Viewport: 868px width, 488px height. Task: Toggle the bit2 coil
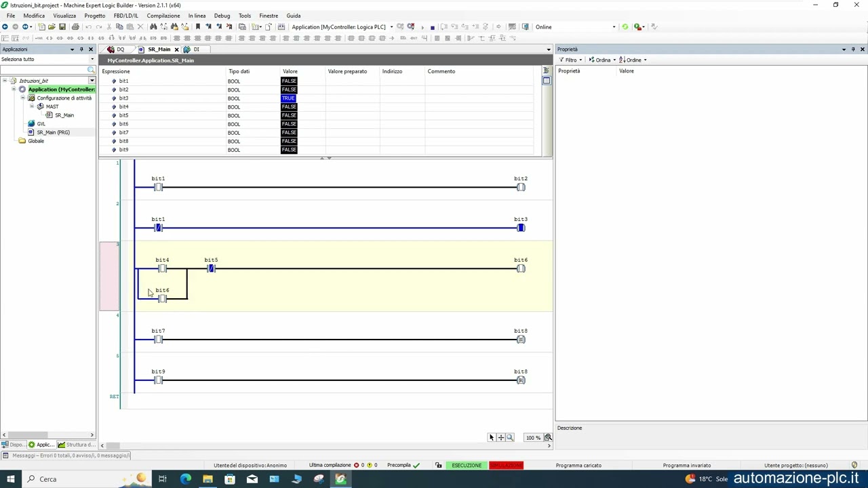click(x=521, y=187)
